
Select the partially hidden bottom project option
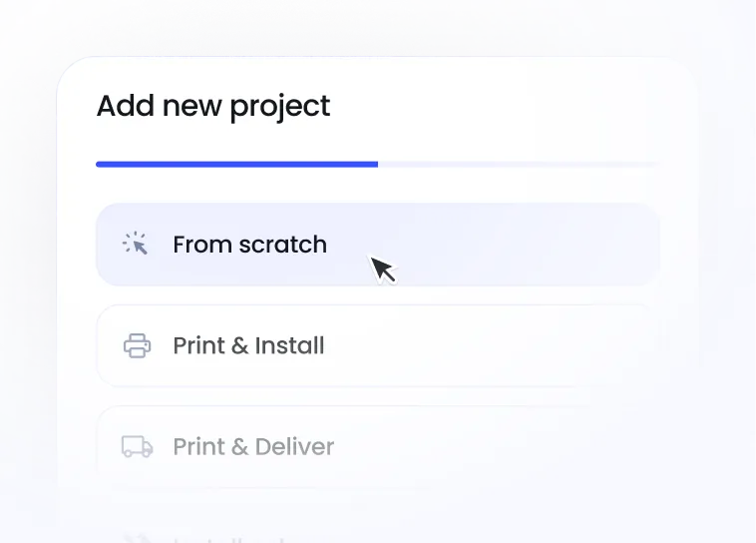pos(378,533)
